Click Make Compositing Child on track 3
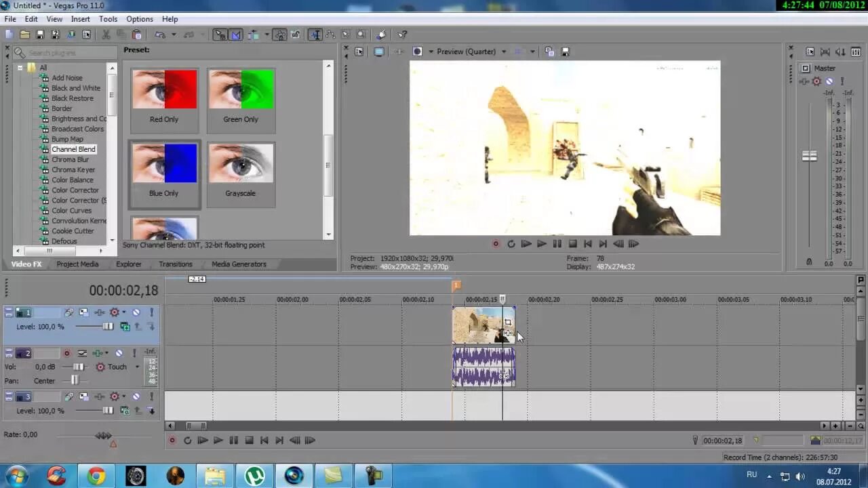 151,411
